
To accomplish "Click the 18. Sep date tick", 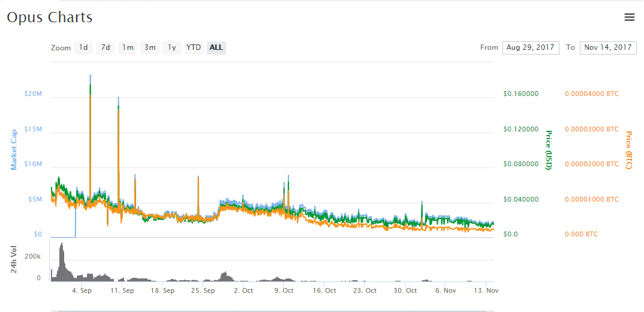I will click(162, 290).
